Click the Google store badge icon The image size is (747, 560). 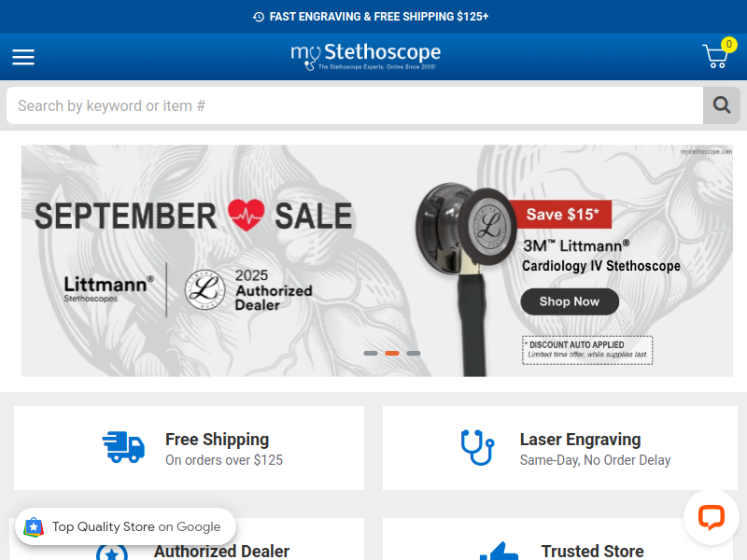click(x=34, y=526)
